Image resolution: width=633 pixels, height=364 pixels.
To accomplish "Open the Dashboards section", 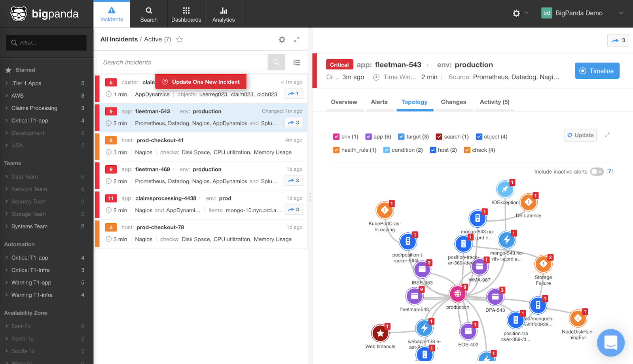I will 186,14.
